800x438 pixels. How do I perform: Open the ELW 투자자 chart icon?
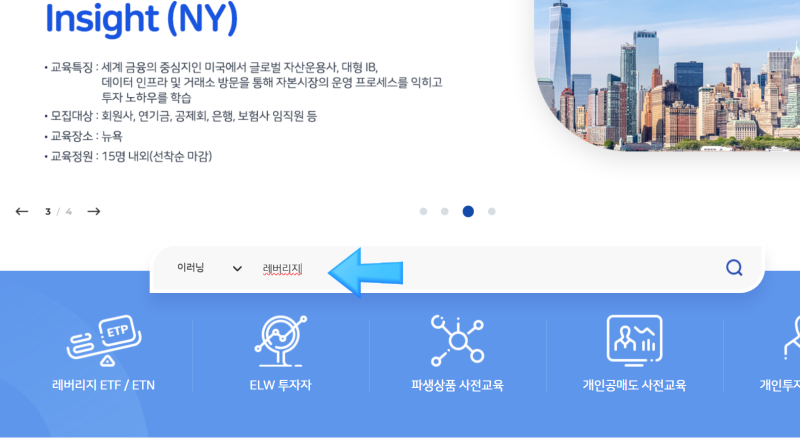click(281, 340)
